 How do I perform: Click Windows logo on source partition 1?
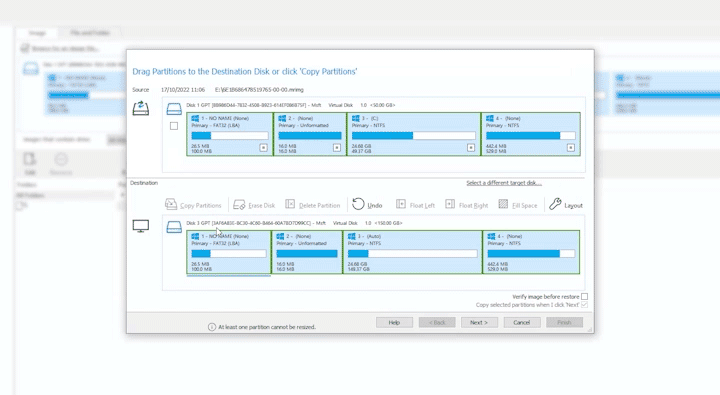(x=195, y=118)
